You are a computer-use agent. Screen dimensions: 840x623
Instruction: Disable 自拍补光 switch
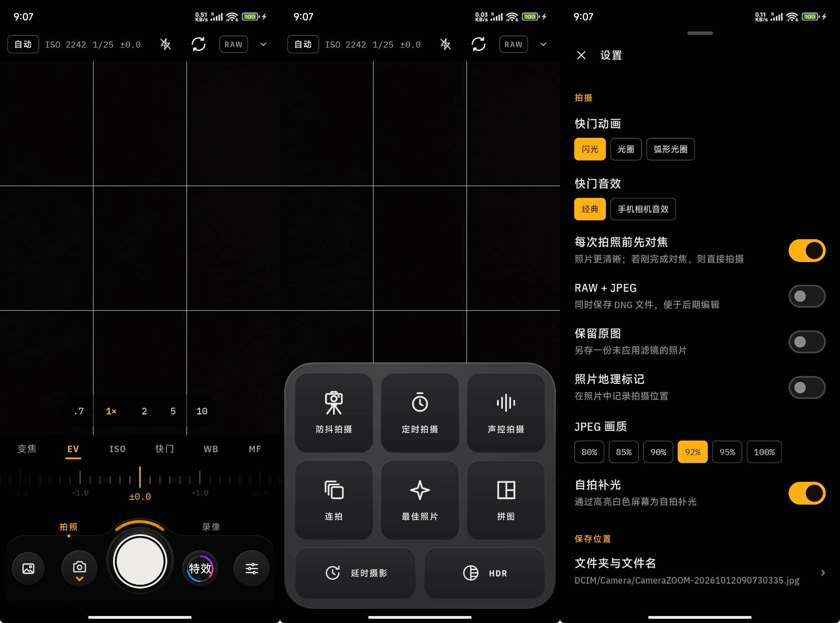pos(807,493)
